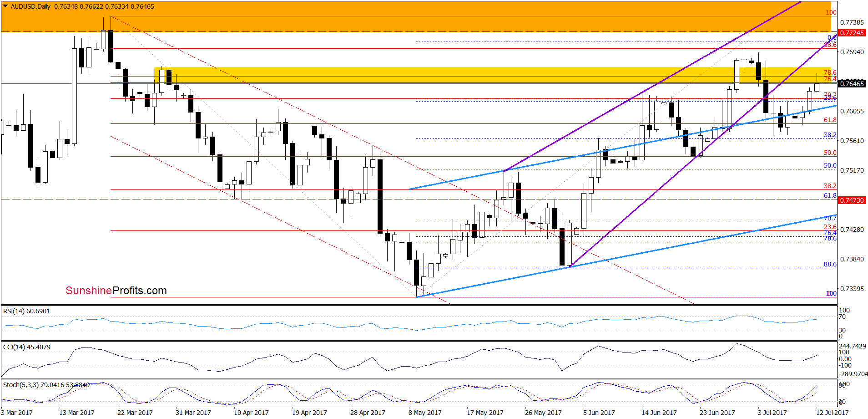Select the CCI(14) 45.4079 indicator label
Screen dimensions: 868x419
[27, 347]
